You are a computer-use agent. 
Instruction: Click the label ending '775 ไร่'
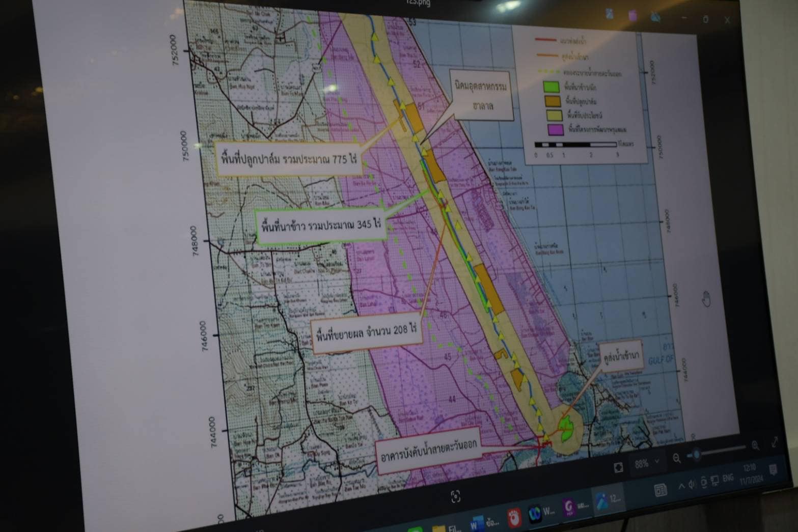coord(288,160)
